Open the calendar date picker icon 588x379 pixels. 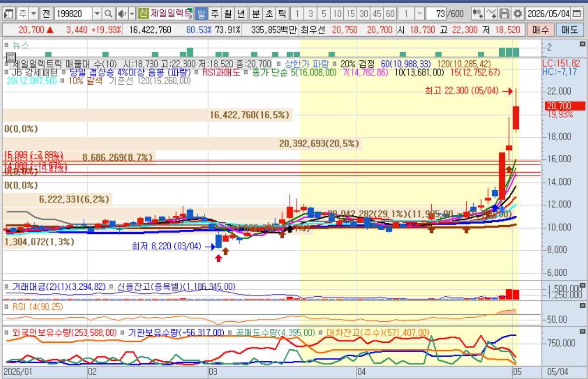(x=576, y=13)
